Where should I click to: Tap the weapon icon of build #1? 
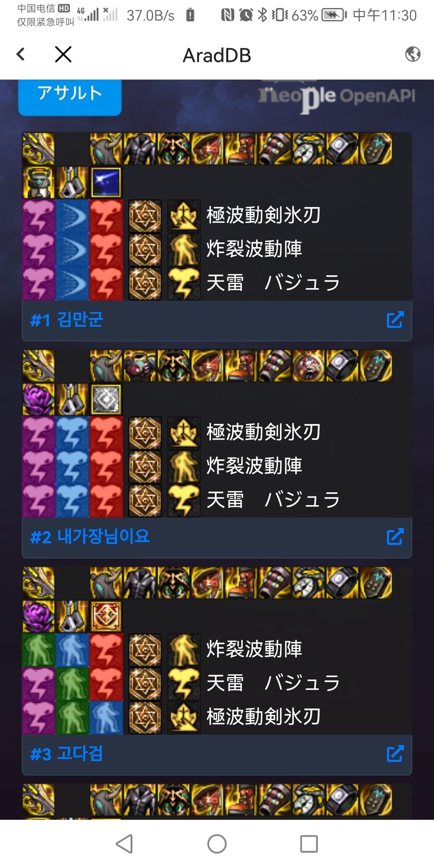pos(39,149)
